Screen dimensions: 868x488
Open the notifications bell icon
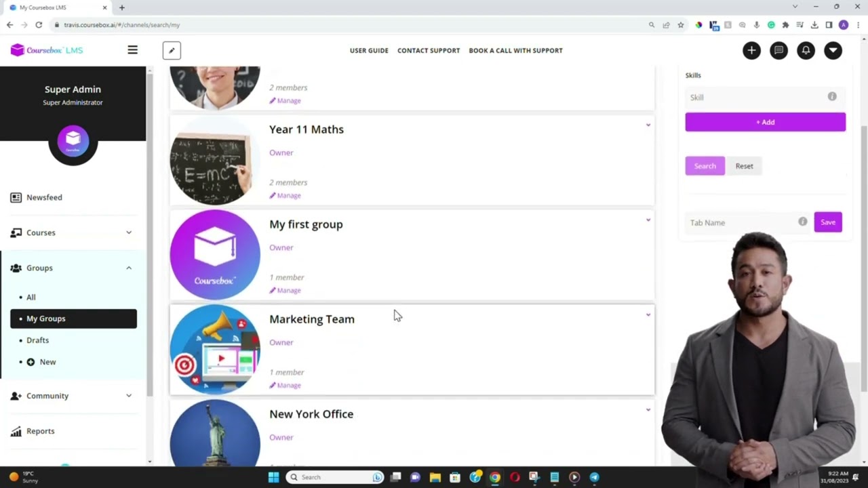(x=806, y=50)
